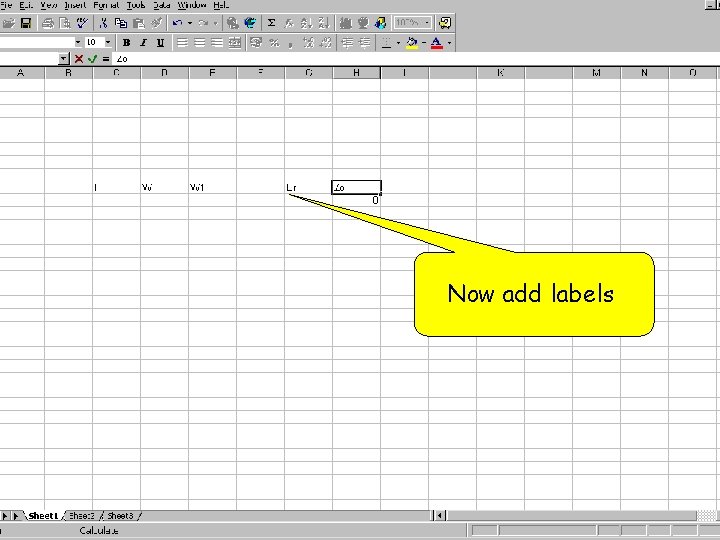The image size is (720, 540).
Task: Open the Tools menu
Action: (136, 6)
